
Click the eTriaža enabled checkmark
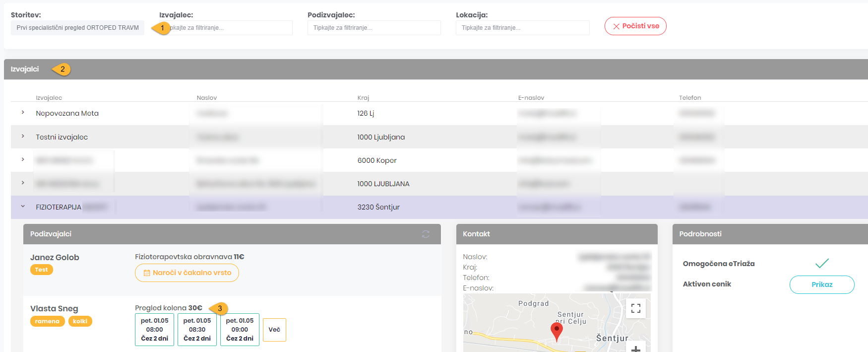tap(822, 264)
